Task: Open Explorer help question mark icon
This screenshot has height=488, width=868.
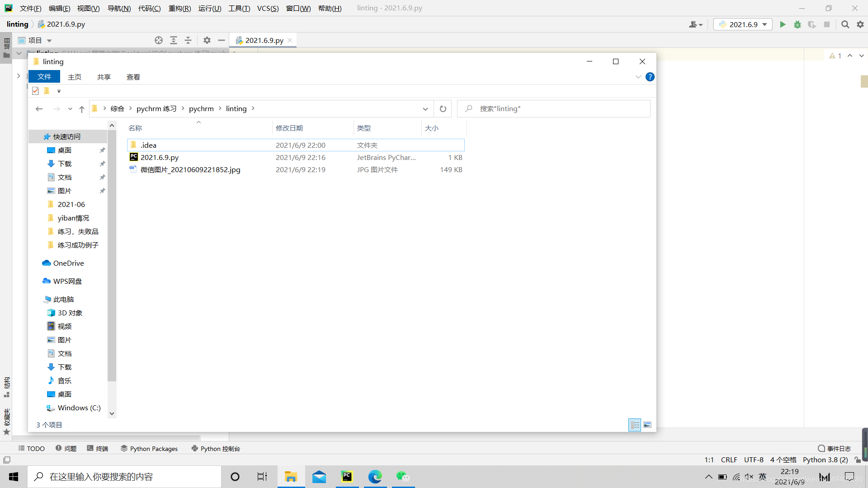Action: click(x=650, y=77)
